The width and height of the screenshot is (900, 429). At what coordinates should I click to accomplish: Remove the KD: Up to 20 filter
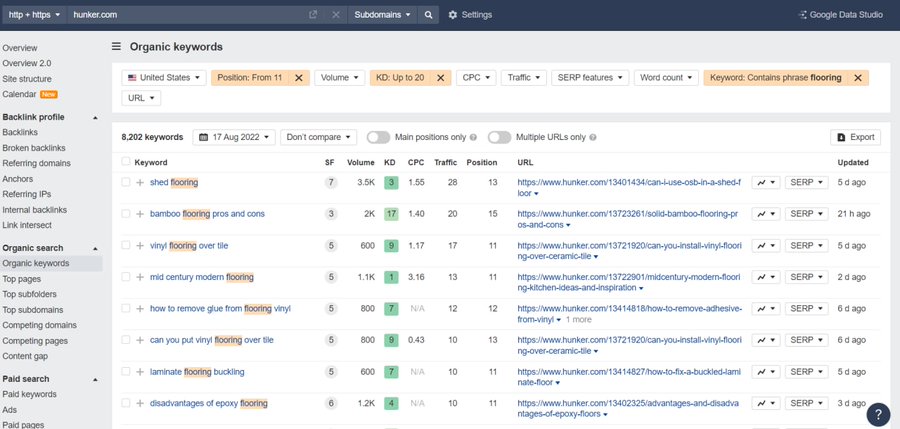440,78
